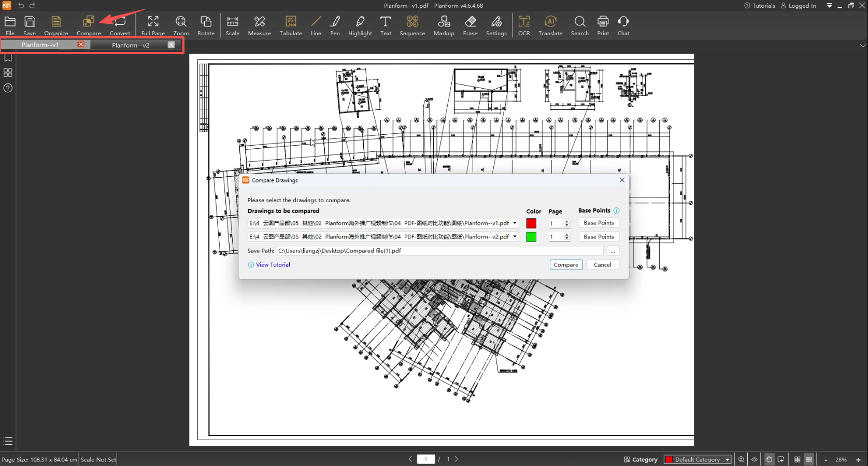Open the bookmark panel in left sidebar

click(8, 58)
